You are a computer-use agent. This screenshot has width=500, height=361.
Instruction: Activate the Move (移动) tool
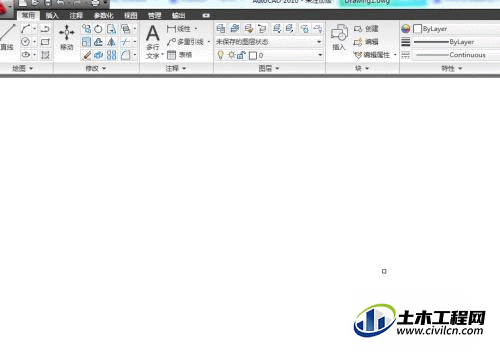coord(67,37)
